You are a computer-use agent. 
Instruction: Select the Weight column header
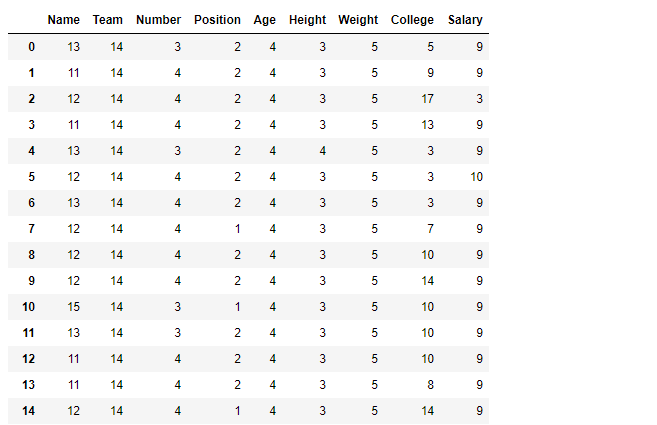(358, 20)
